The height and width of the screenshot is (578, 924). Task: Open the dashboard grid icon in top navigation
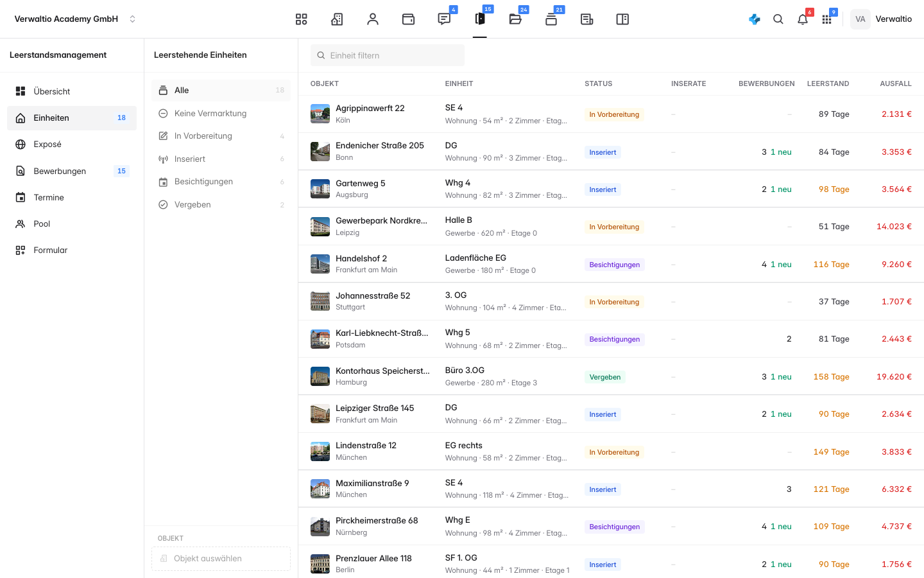click(x=301, y=19)
